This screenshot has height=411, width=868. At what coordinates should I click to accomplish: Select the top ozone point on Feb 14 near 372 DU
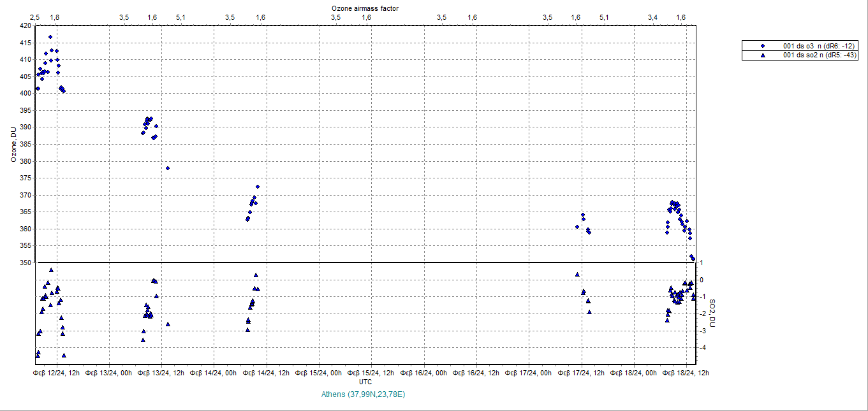[x=258, y=187]
